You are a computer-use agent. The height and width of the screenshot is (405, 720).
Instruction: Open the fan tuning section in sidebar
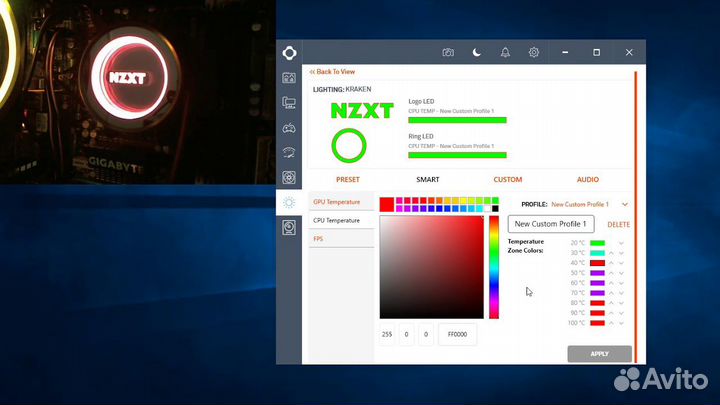pyautogui.click(x=289, y=178)
